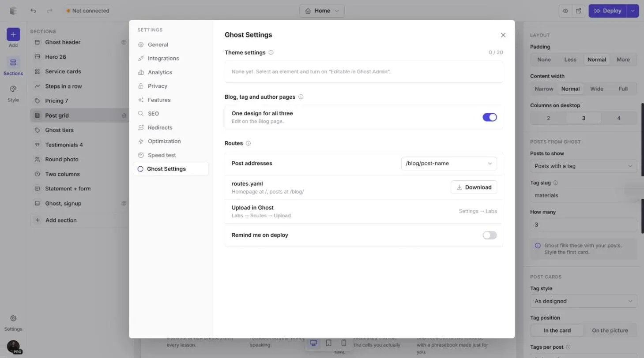644x358 pixels.
Task: Select the Statement + form section
Action: pos(79,189)
